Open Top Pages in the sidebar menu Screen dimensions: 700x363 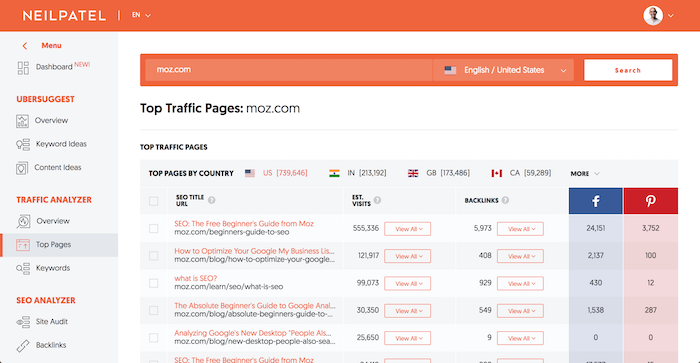click(x=59, y=245)
